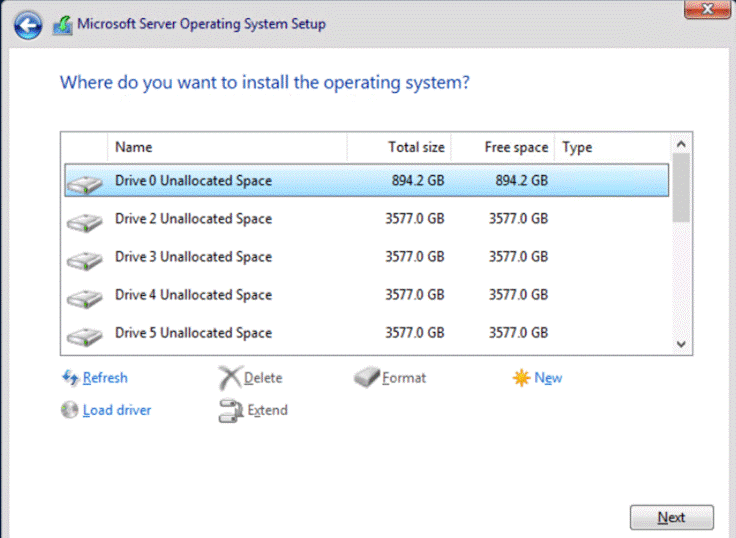
Task: Click the Format drive icon
Action: 367,377
